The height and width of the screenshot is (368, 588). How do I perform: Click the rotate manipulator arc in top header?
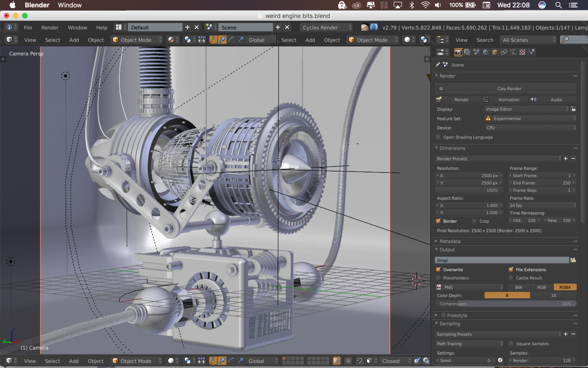(x=232, y=40)
